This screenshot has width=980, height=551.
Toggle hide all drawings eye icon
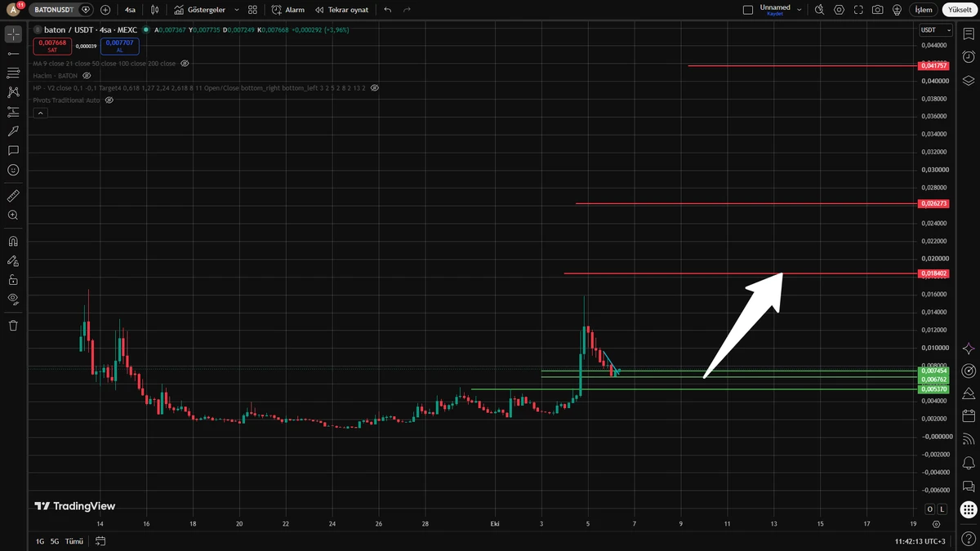pyautogui.click(x=13, y=300)
